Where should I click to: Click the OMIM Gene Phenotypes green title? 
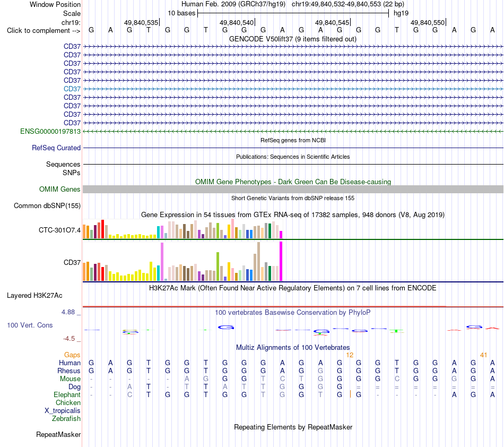pos(293,182)
